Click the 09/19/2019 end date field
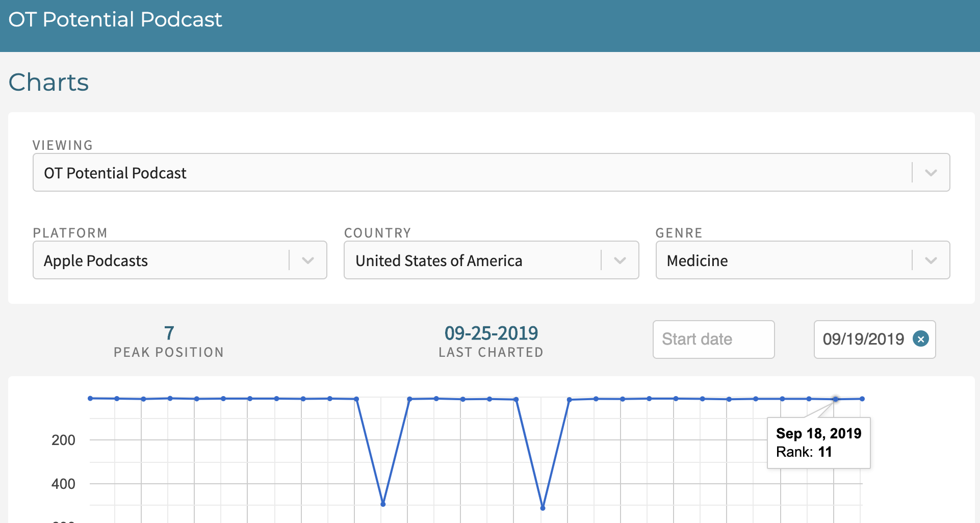This screenshot has width=980, height=523. click(875, 339)
